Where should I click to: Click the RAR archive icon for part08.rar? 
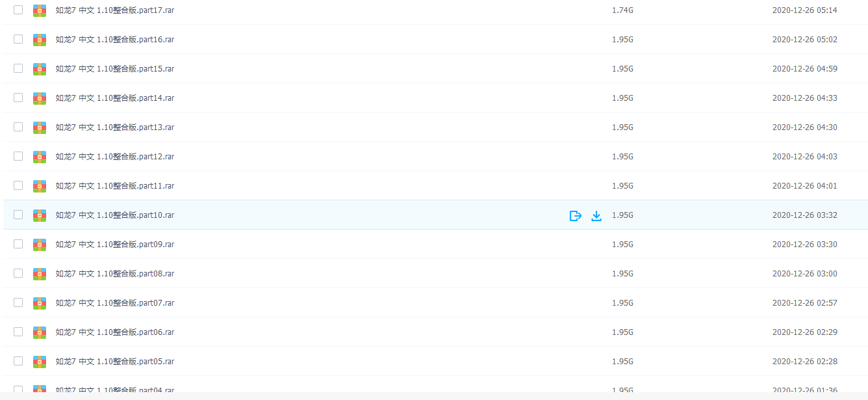40,274
